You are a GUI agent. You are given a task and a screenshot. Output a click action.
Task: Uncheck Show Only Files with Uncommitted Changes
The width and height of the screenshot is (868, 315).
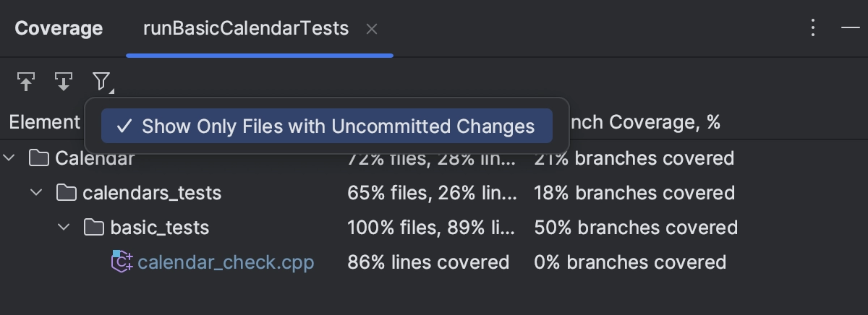click(x=326, y=126)
